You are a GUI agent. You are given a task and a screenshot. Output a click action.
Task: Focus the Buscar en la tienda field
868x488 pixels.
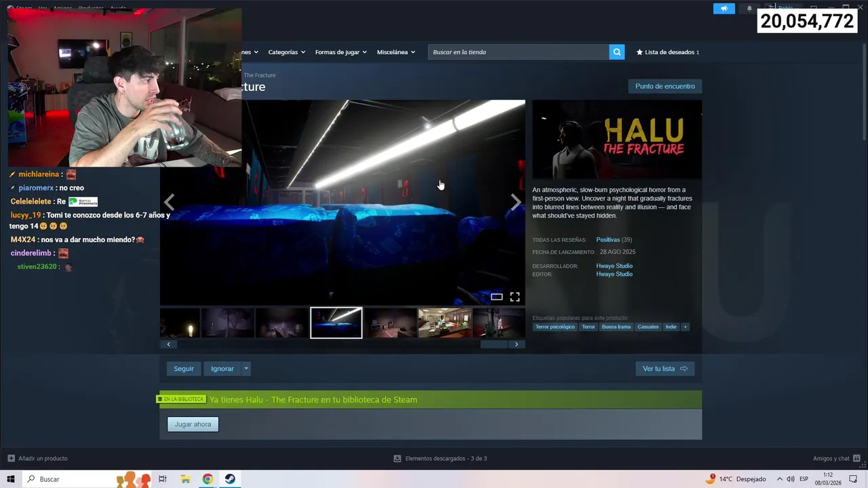(x=518, y=52)
